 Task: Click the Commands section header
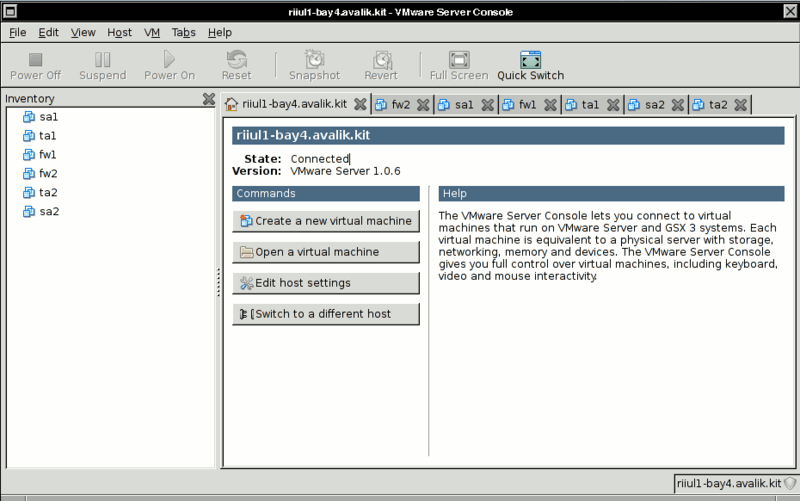click(x=326, y=193)
